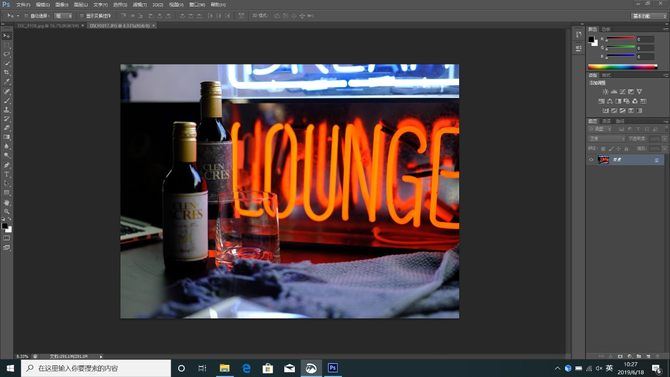The width and height of the screenshot is (670, 377).
Task: Open the Filter menu
Action: point(139,5)
